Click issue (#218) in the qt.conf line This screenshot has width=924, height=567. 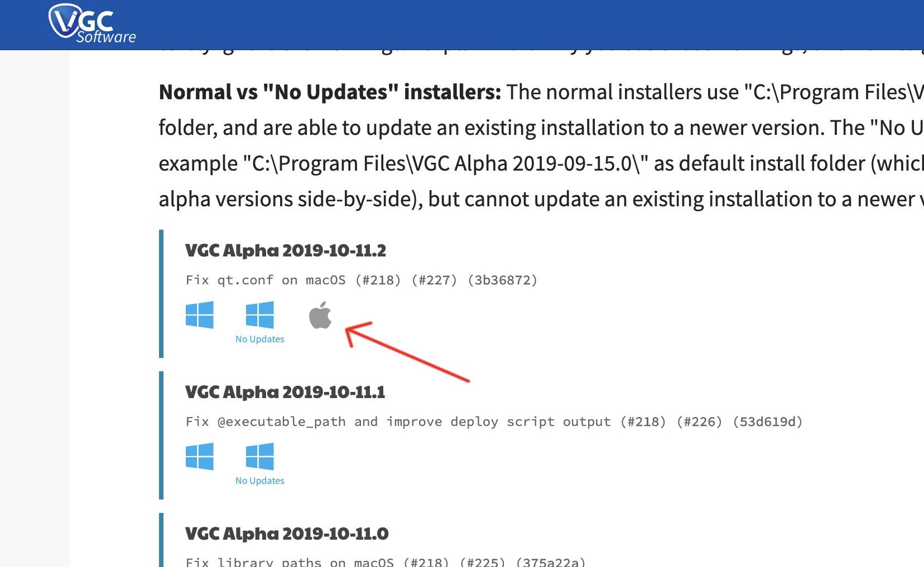(378, 280)
